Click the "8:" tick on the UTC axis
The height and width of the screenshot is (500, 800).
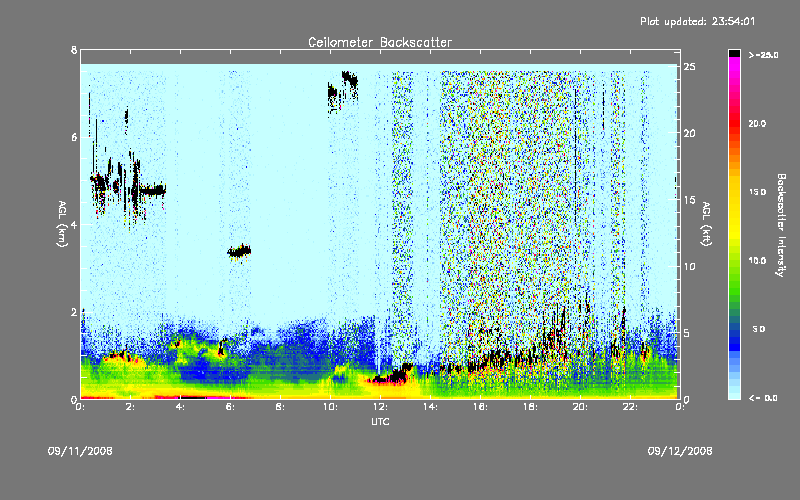coord(281,407)
